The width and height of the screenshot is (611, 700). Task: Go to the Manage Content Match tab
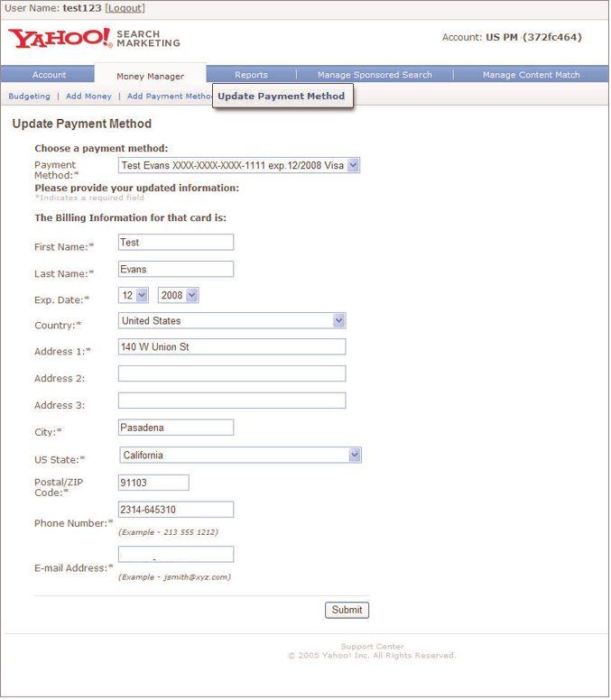click(531, 75)
